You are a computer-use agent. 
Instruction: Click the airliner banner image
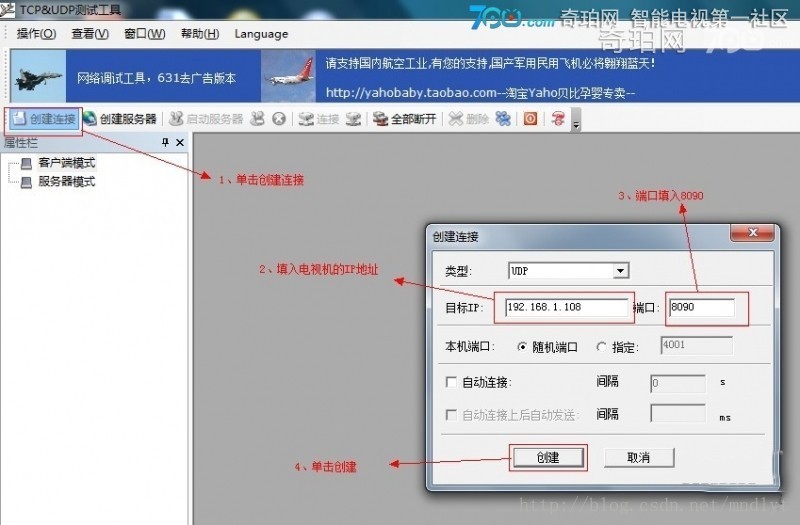pyautogui.click(x=288, y=76)
